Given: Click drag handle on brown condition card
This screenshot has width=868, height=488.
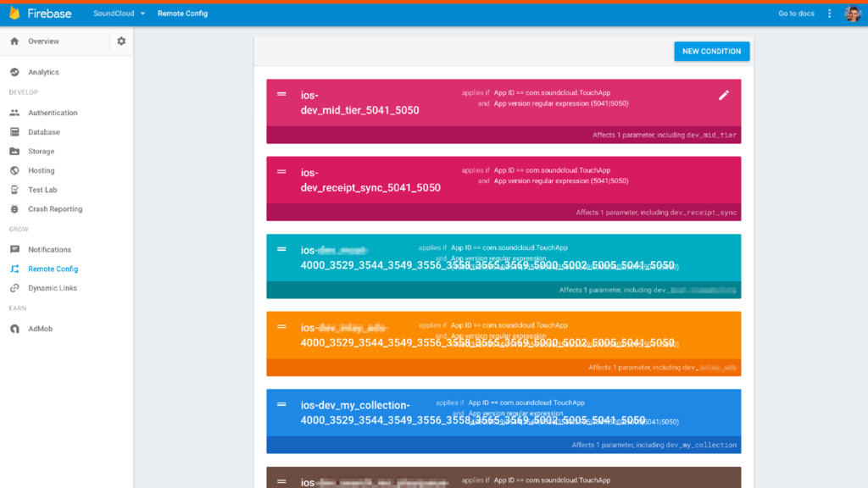Looking at the screenshot, I should [281, 481].
